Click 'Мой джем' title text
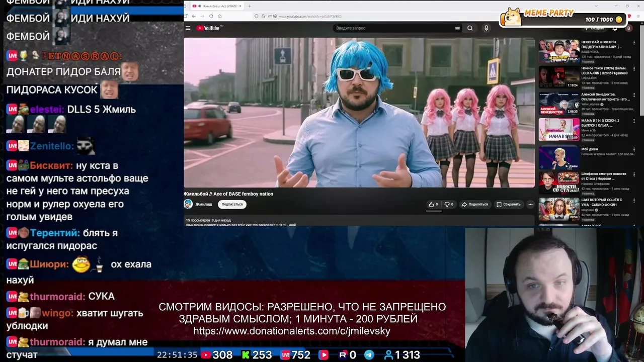 point(590,149)
